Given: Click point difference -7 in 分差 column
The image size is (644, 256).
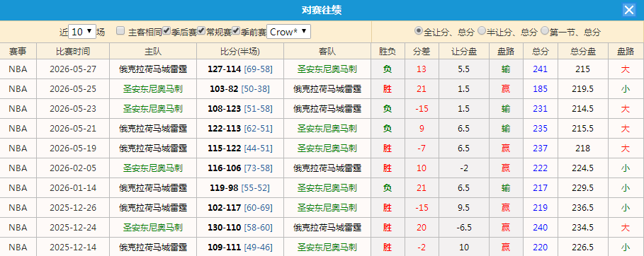Looking at the screenshot, I should [422, 148].
